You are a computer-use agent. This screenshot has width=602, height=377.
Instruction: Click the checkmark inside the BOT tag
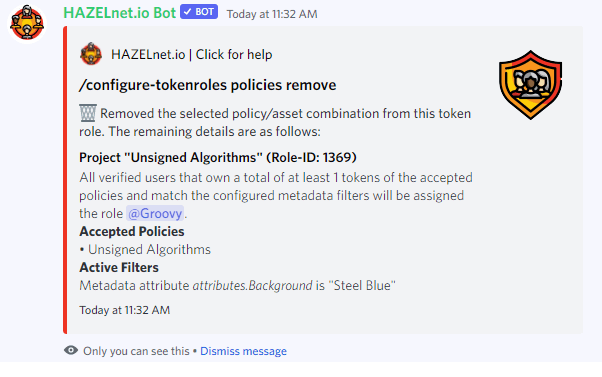[x=187, y=12]
